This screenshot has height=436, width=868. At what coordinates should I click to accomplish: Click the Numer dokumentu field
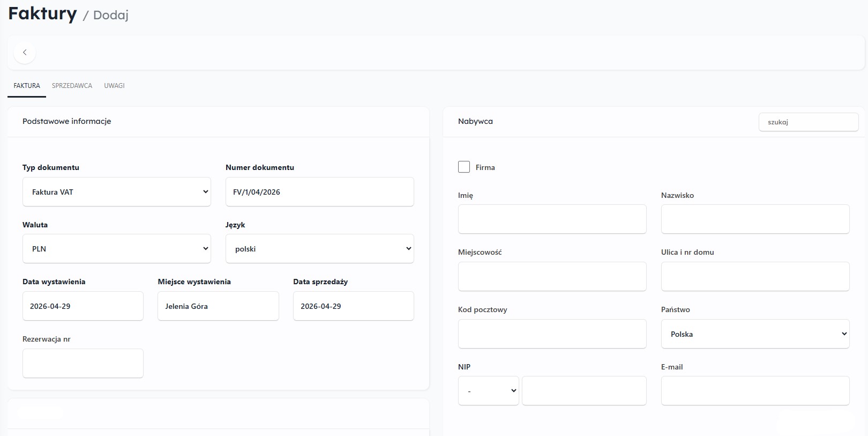coord(320,192)
